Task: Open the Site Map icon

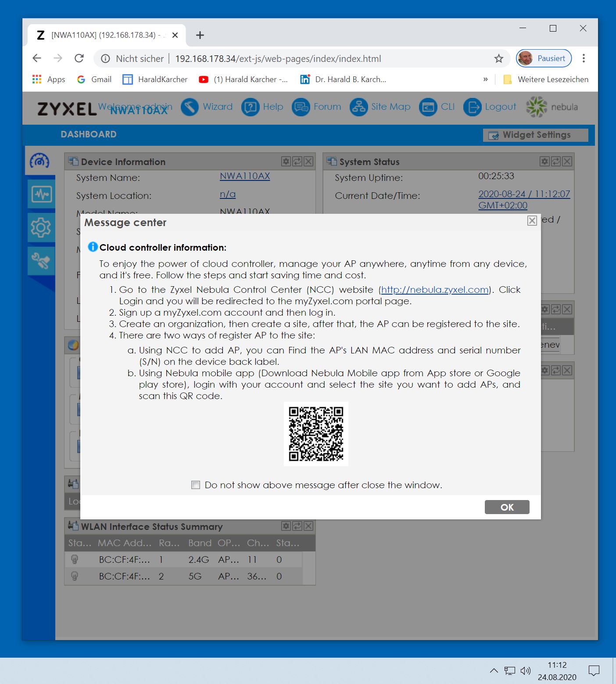Action: [x=358, y=107]
